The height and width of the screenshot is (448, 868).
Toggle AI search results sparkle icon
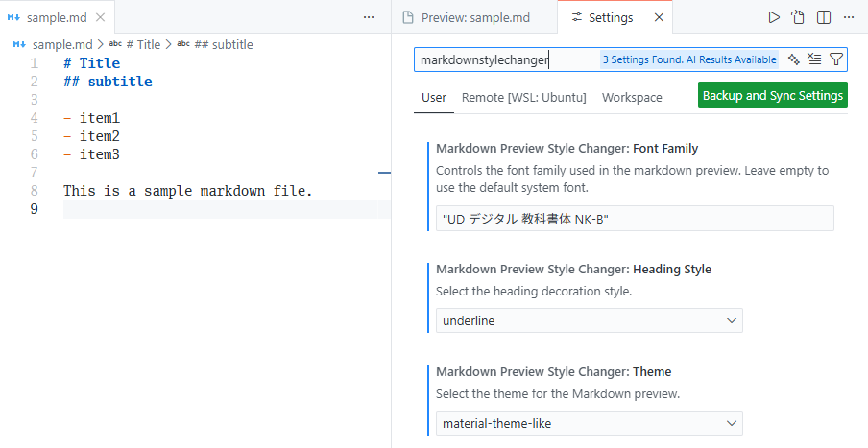click(794, 59)
